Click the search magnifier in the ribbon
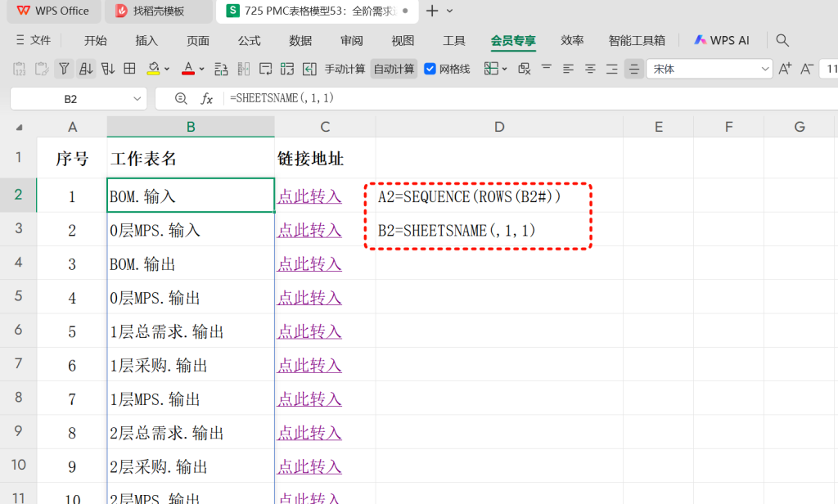This screenshot has width=838, height=504. point(782,40)
